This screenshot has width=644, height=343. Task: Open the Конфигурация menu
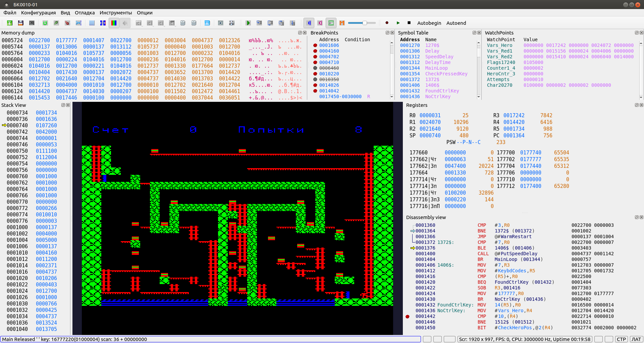[x=38, y=13]
